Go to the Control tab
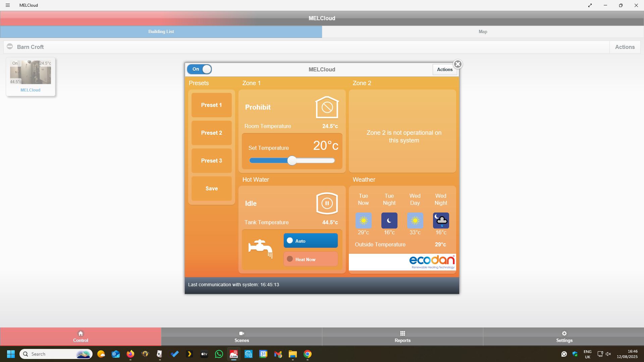The height and width of the screenshot is (362, 644). tap(80, 336)
